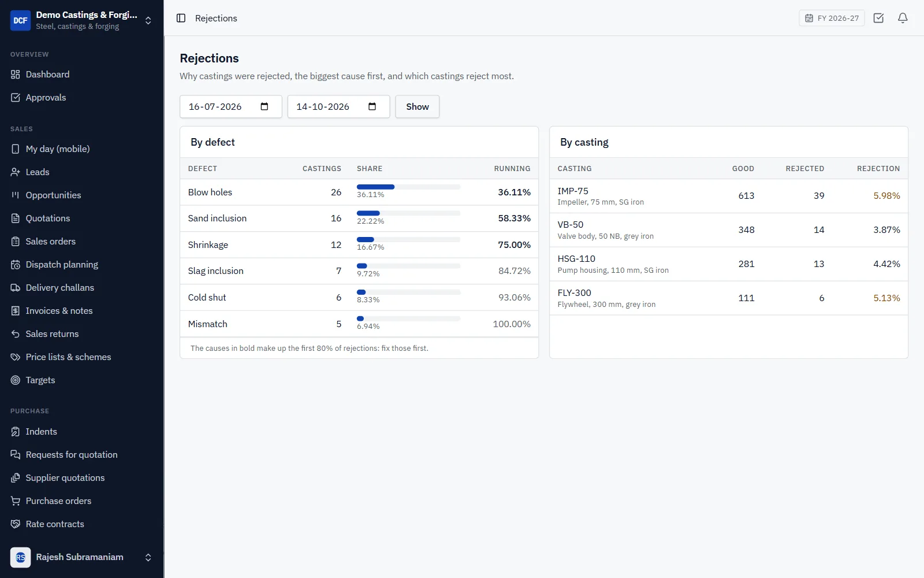This screenshot has width=924, height=578.
Task: Open Requests for quotation menu item
Action: pos(82,455)
